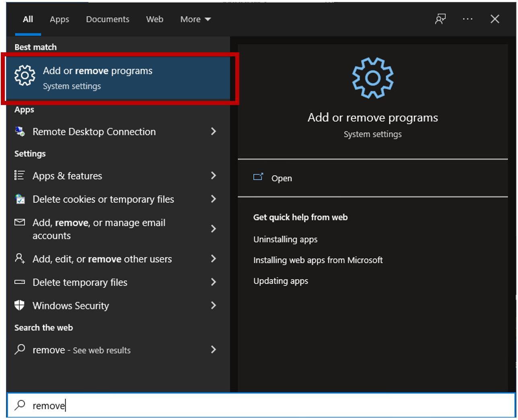Click the user icon for other users
Screen dimensions: 518x420
(x=20, y=258)
